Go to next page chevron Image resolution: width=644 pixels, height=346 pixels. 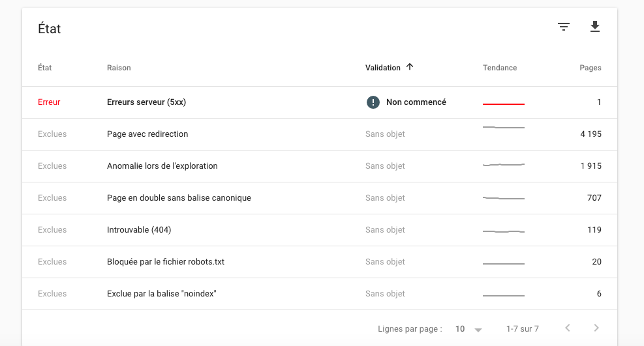click(596, 328)
